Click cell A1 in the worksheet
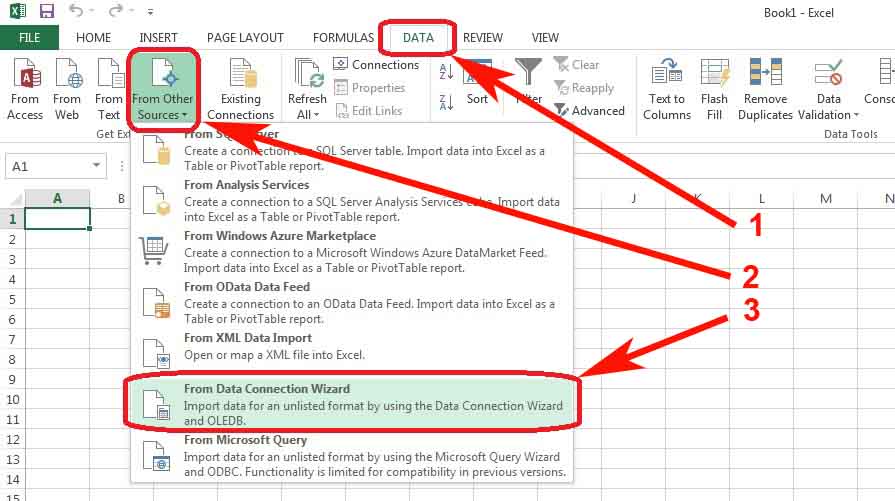 (57, 219)
